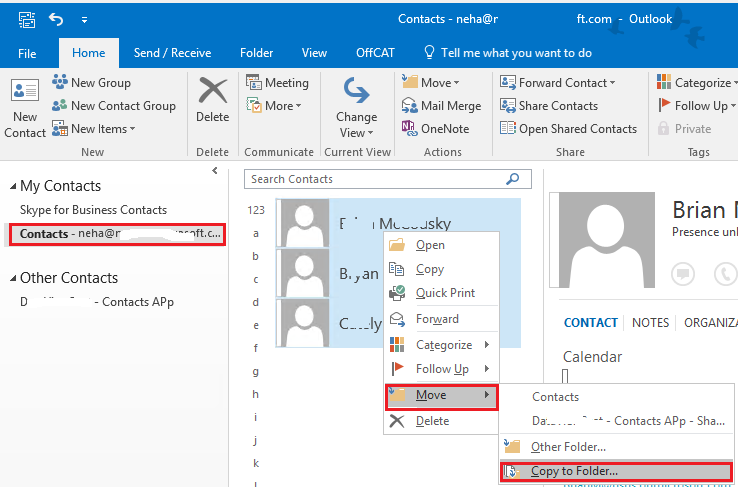Choose Forward in the context menu
The image size is (738, 487).
click(441, 319)
